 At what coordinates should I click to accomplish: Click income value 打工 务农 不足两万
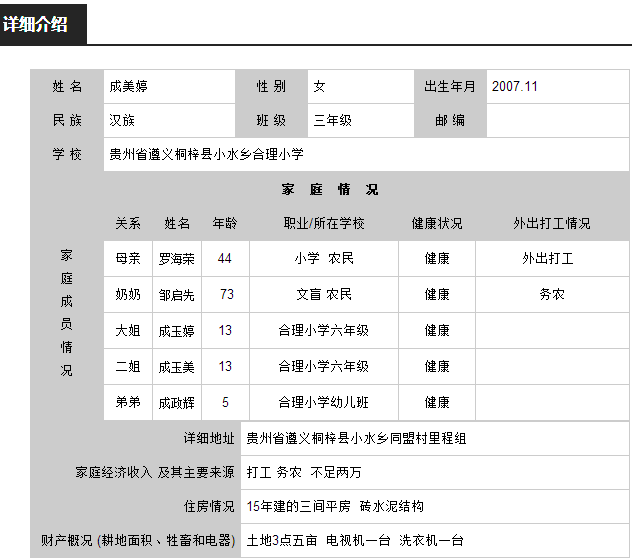coord(304,472)
